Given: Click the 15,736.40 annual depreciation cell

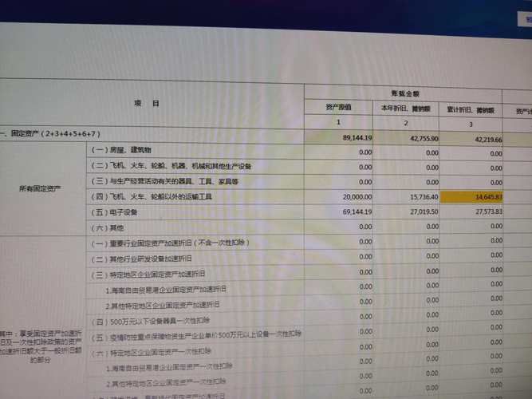Looking at the screenshot, I should click(406, 197).
